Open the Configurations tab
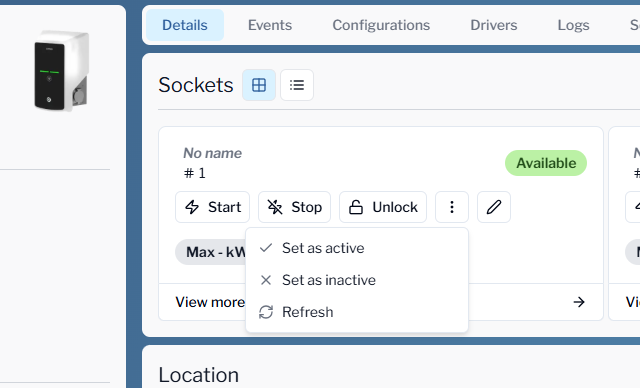Screen dimensions: 640x388 pos(381,25)
